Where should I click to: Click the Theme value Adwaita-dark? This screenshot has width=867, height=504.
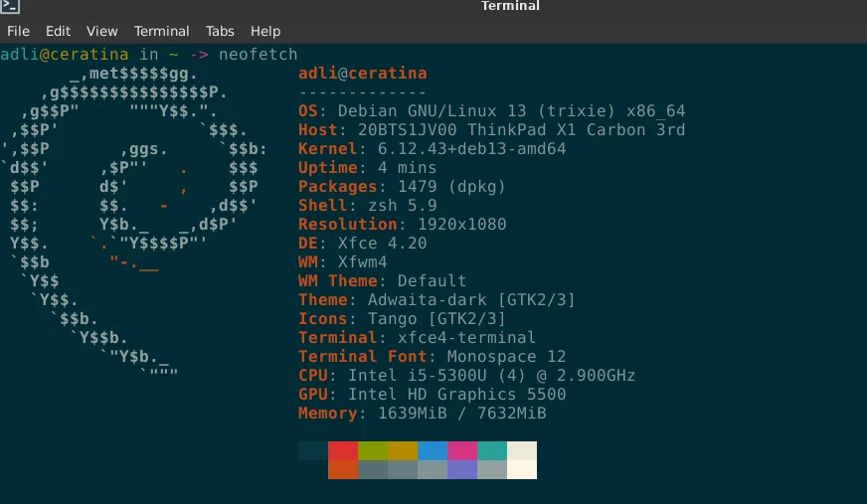[428, 299]
